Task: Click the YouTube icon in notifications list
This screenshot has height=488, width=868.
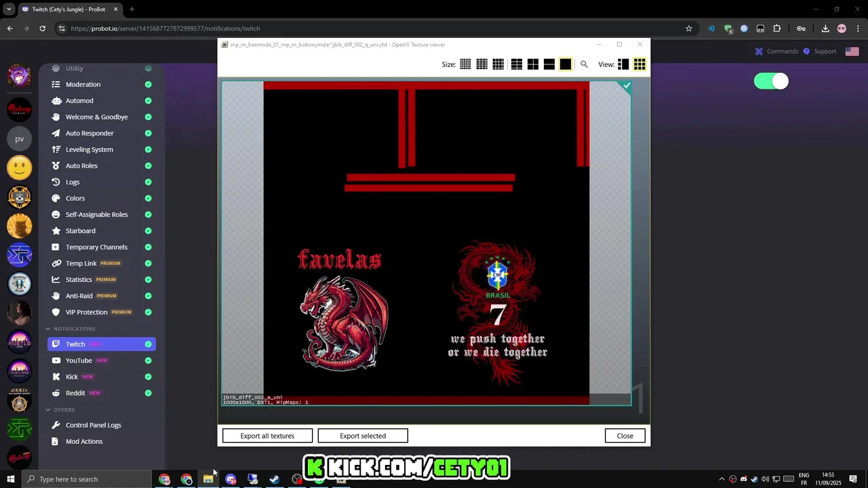Action: tap(56, 361)
